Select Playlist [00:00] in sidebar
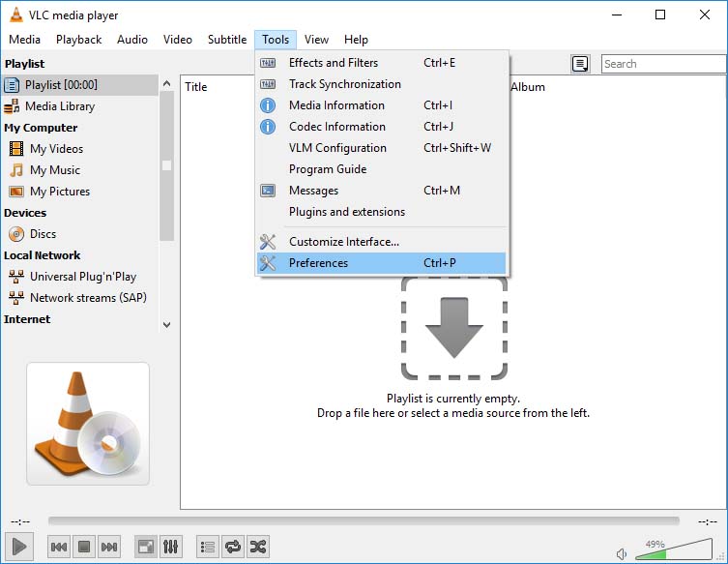Image resolution: width=728 pixels, height=564 pixels. pos(80,85)
